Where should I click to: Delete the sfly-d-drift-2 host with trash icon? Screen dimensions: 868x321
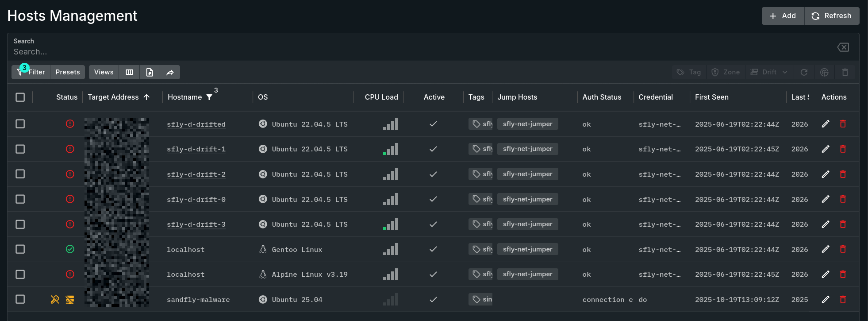coord(843,174)
